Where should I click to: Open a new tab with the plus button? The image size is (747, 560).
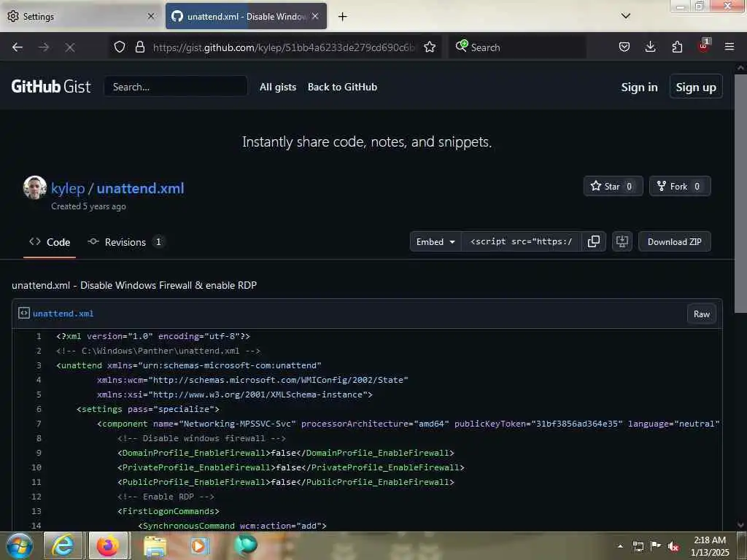click(x=343, y=17)
